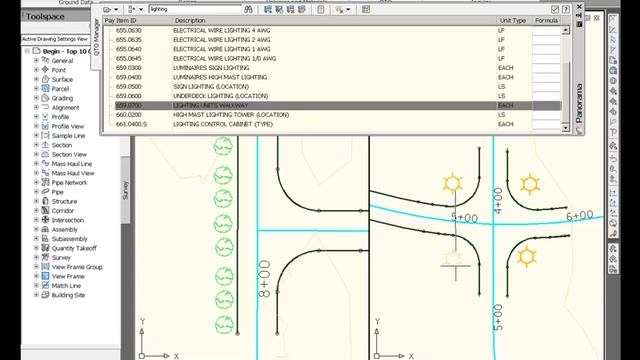Expand the General tree node

[36, 60]
